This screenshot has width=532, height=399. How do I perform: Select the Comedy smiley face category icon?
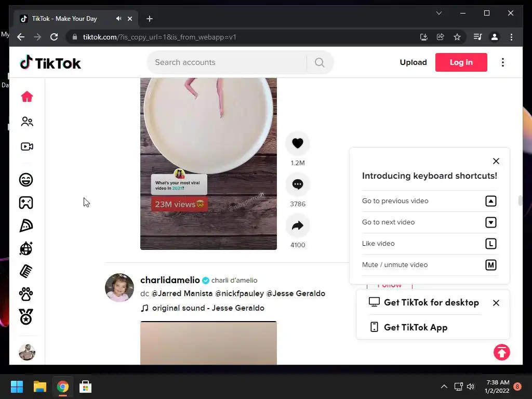coord(26,179)
